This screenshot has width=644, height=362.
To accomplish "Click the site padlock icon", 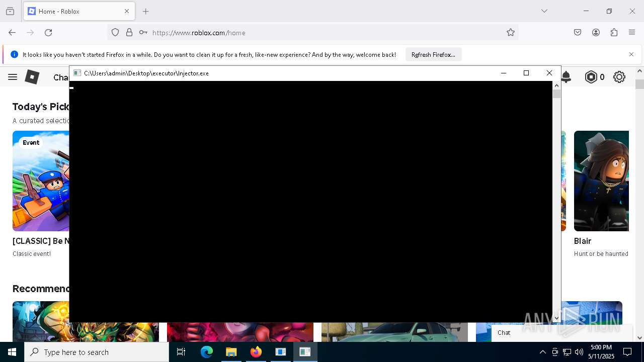I will (x=129, y=33).
